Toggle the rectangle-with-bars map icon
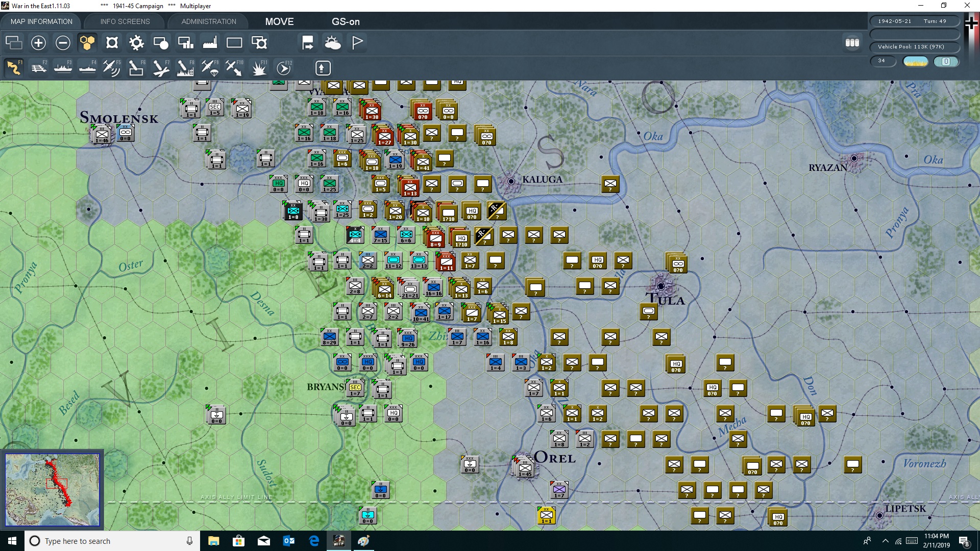This screenshot has height=551, width=980. (x=185, y=43)
